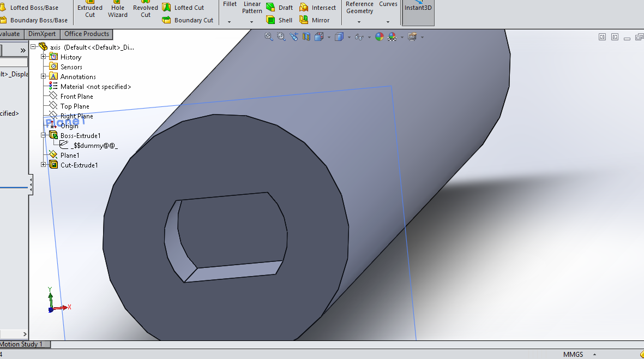Open the View Orientation dropdown arrow
This screenshot has height=359, width=644.
coord(329,38)
